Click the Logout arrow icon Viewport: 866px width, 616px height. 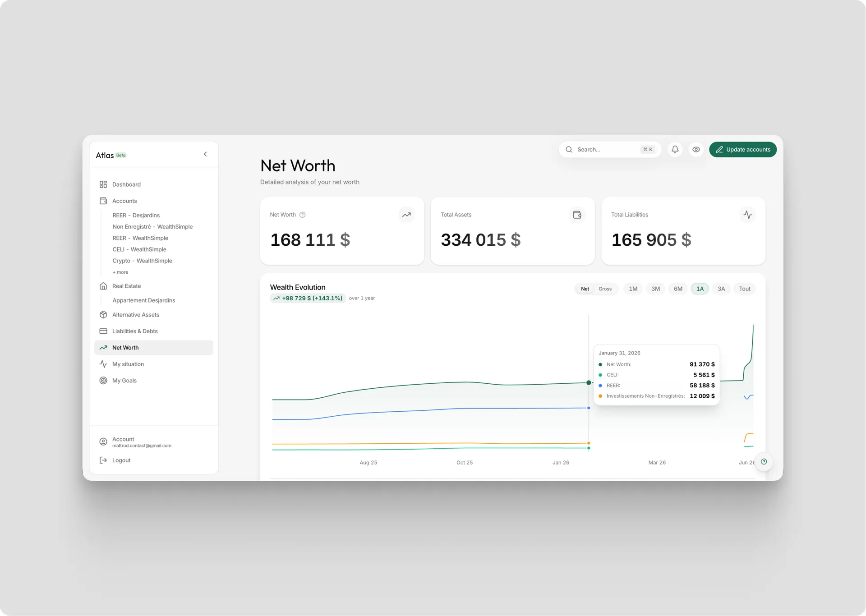click(103, 460)
